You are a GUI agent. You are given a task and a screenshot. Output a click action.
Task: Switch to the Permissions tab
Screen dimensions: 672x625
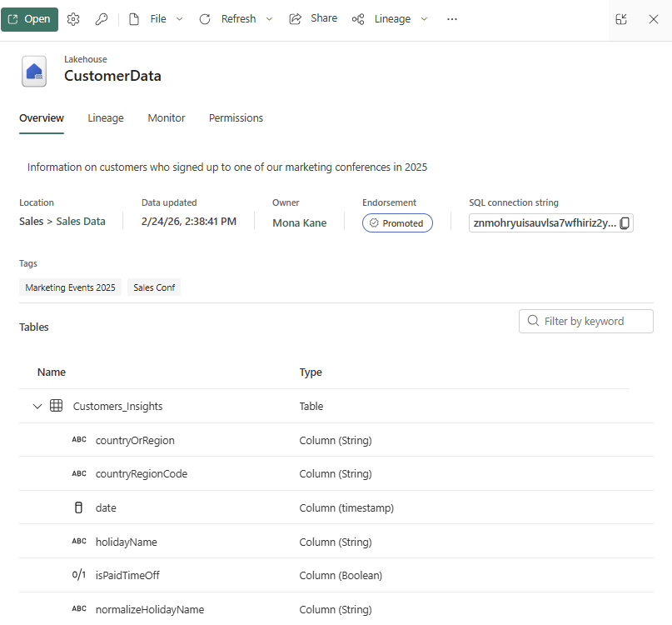coord(236,117)
